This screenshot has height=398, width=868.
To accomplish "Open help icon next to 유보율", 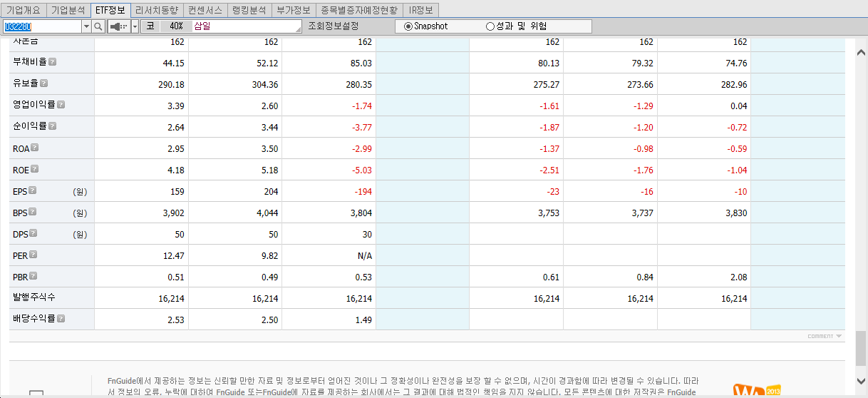I will pos(43,83).
